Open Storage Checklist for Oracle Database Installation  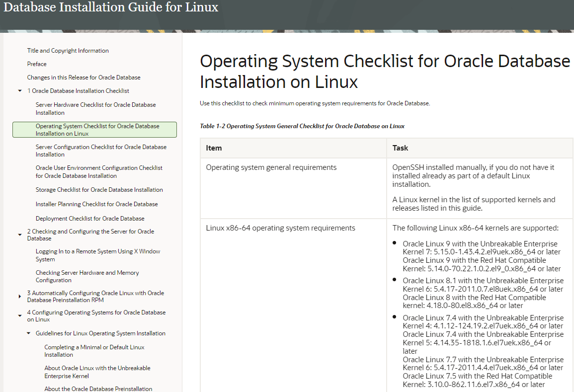(x=99, y=190)
